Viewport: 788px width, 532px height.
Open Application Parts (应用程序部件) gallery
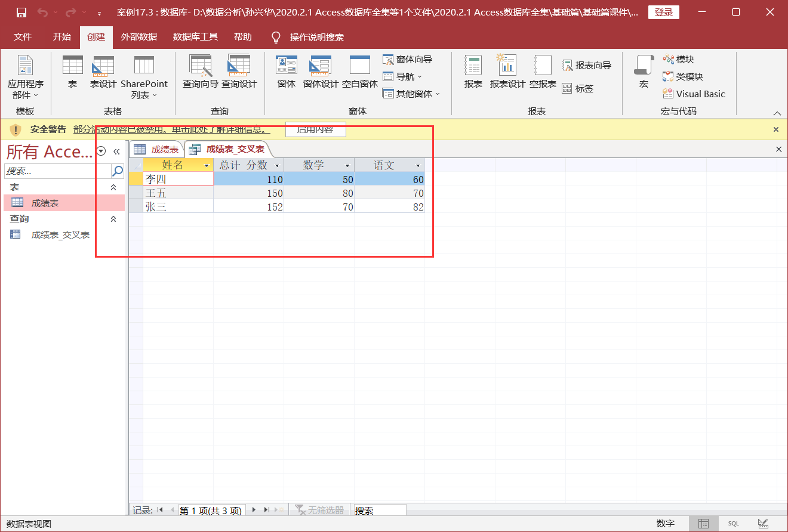click(x=25, y=78)
